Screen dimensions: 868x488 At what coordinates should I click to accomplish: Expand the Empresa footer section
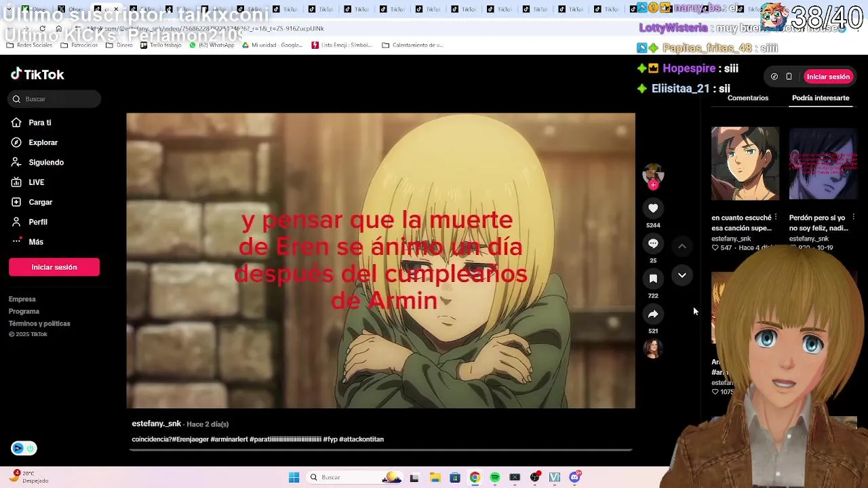(x=22, y=299)
